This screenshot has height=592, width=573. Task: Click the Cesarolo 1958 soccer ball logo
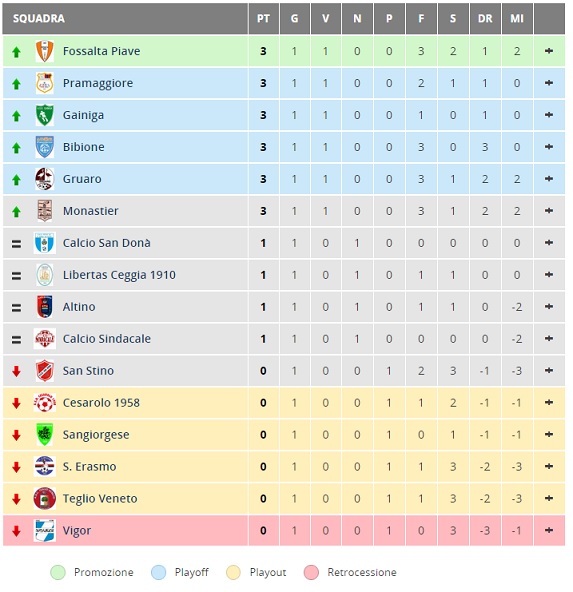coord(45,403)
